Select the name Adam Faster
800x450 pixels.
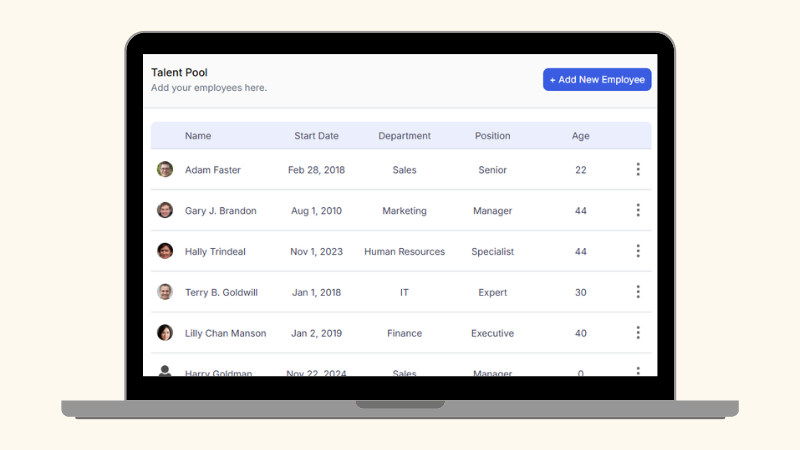pyautogui.click(x=213, y=170)
